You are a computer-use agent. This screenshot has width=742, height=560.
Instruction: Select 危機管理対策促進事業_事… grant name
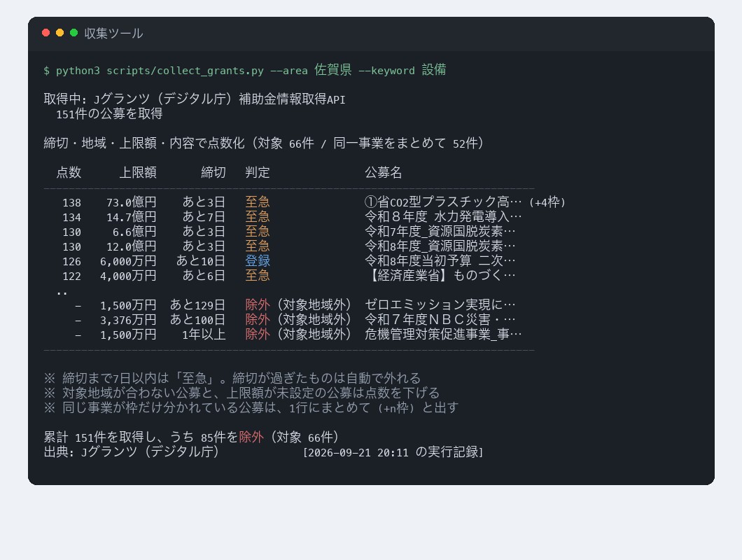pyautogui.click(x=443, y=334)
